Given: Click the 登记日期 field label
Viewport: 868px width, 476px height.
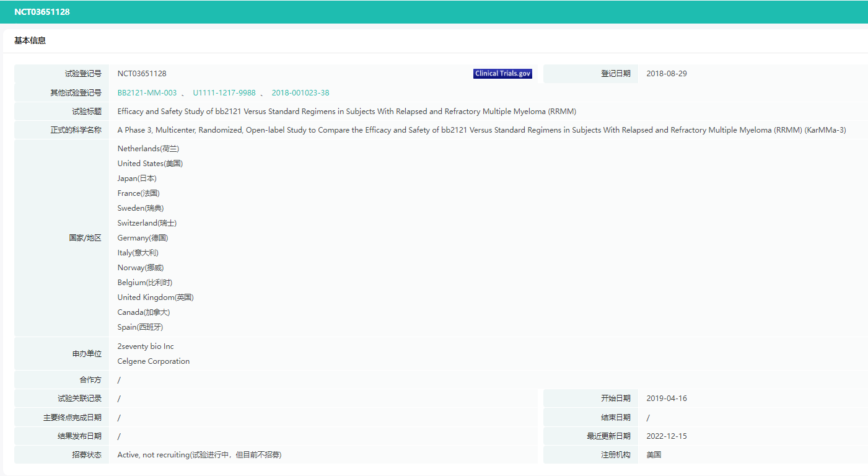Looking at the screenshot, I should coord(616,74).
